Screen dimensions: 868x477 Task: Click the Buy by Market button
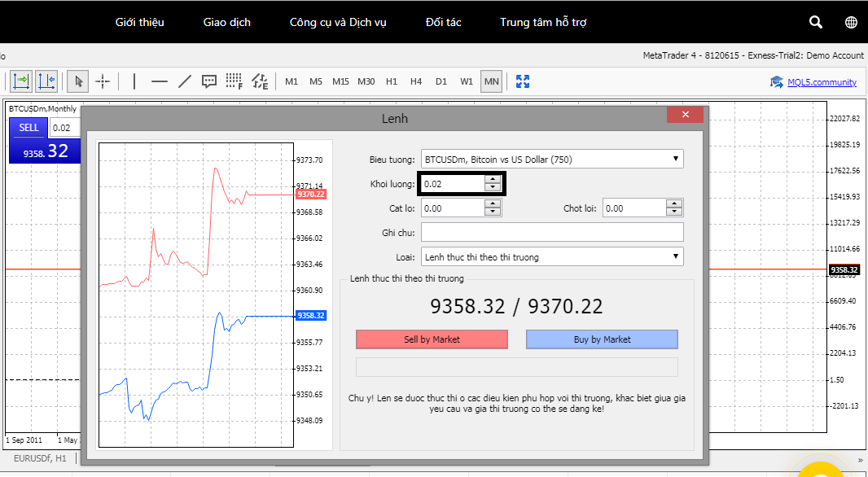[602, 339]
